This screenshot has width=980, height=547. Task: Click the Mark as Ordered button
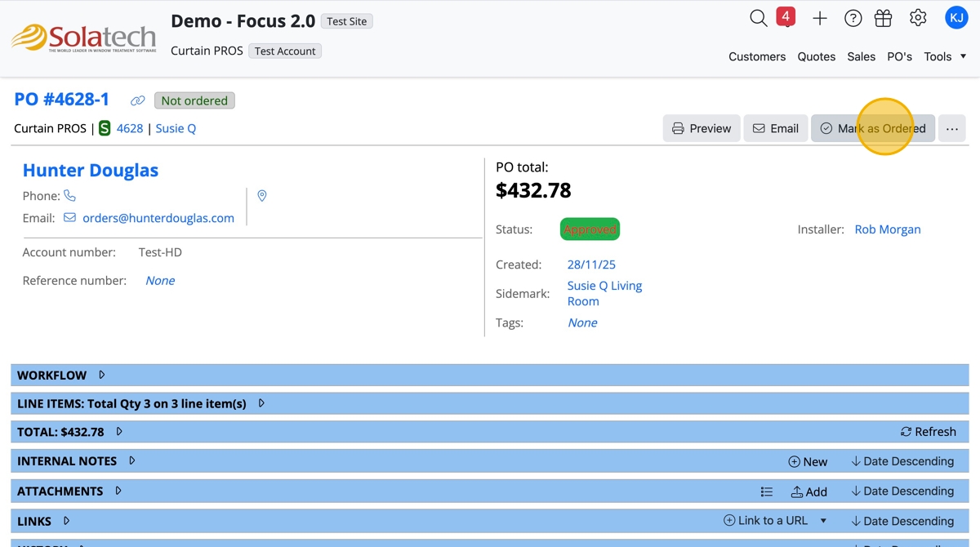point(872,128)
